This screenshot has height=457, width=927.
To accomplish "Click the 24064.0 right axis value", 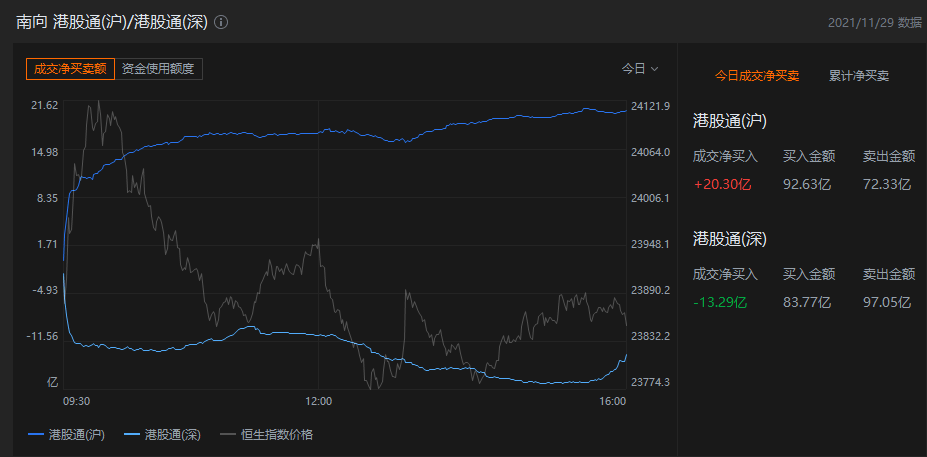I will click(x=650, y=152).
